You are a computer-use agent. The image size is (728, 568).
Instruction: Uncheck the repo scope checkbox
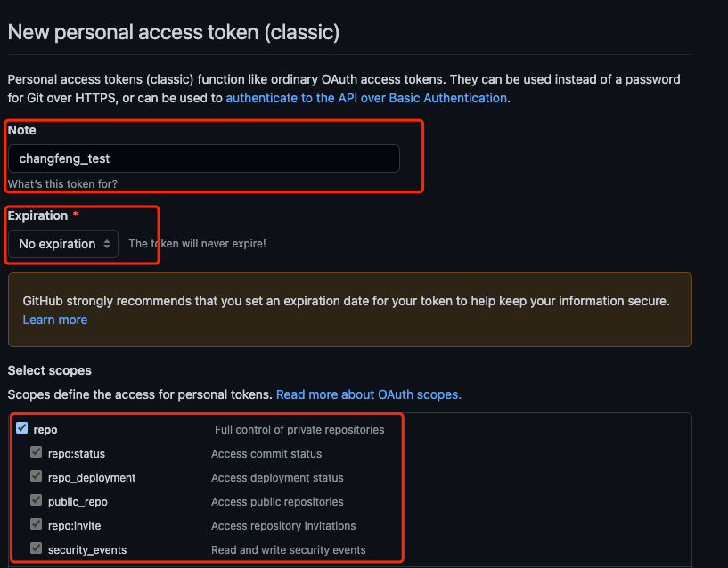pos(22,428)
